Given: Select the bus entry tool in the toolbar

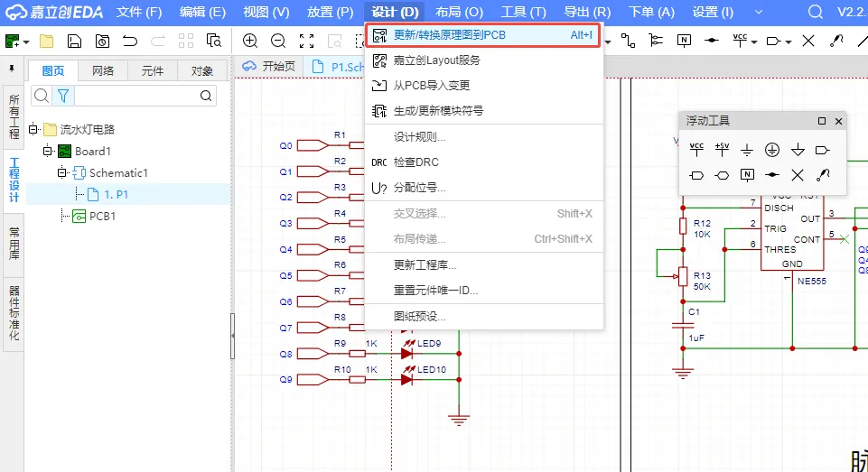Looking at the screenshot, I should click(x=656, y=41).
